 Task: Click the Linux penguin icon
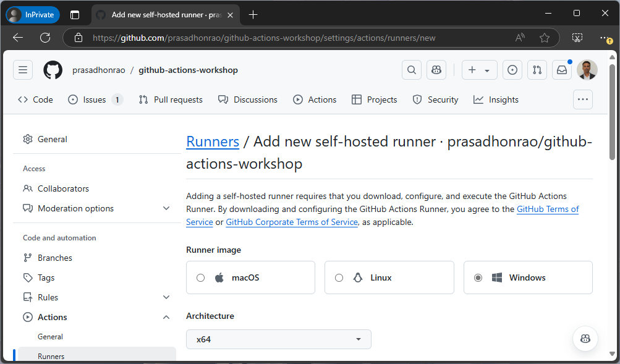358,277
